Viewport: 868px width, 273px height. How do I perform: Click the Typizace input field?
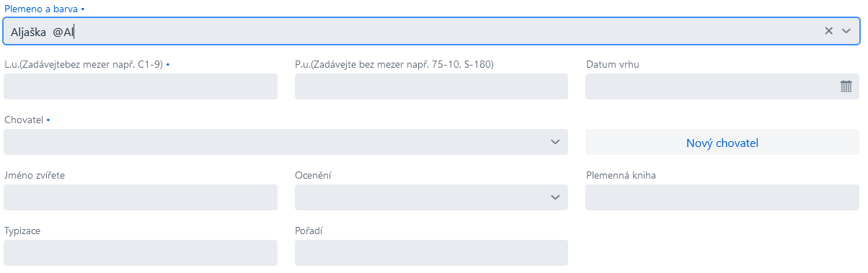point(141,253)
